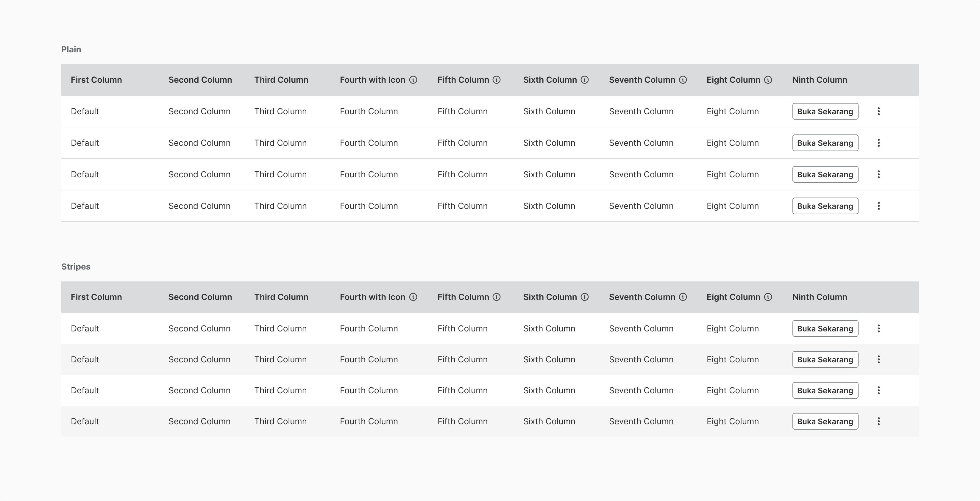Click the Ninth Column header in Stripes table

(x=820, y=297)
